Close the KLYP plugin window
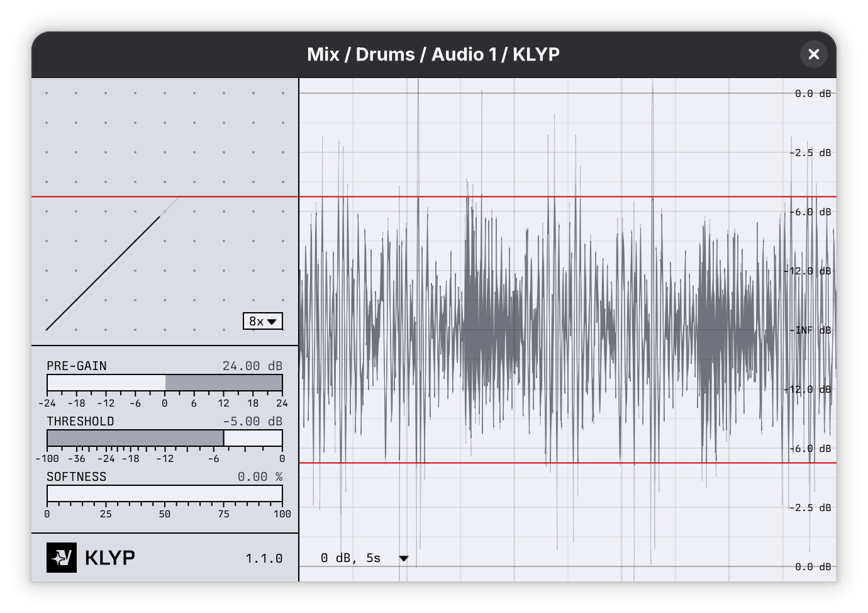The height and width of the screenshot is (613, 868). (x=813, y=54)
